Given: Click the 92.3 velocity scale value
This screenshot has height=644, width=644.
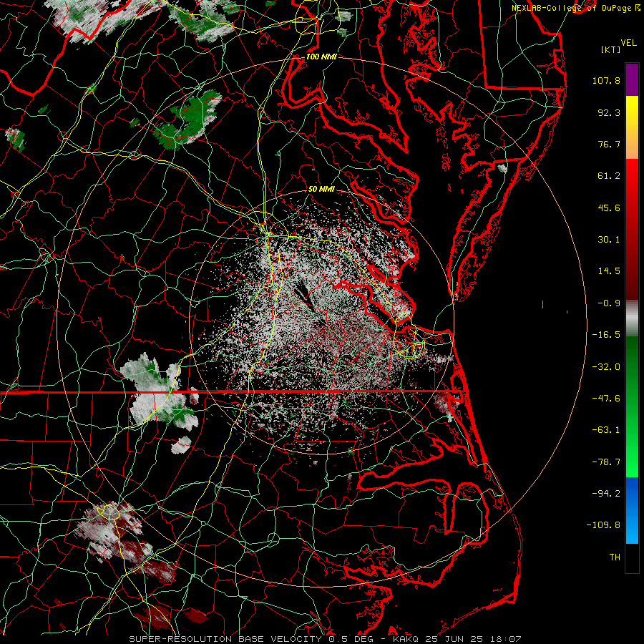Looking at the screenshot, I should coord(609,112).
